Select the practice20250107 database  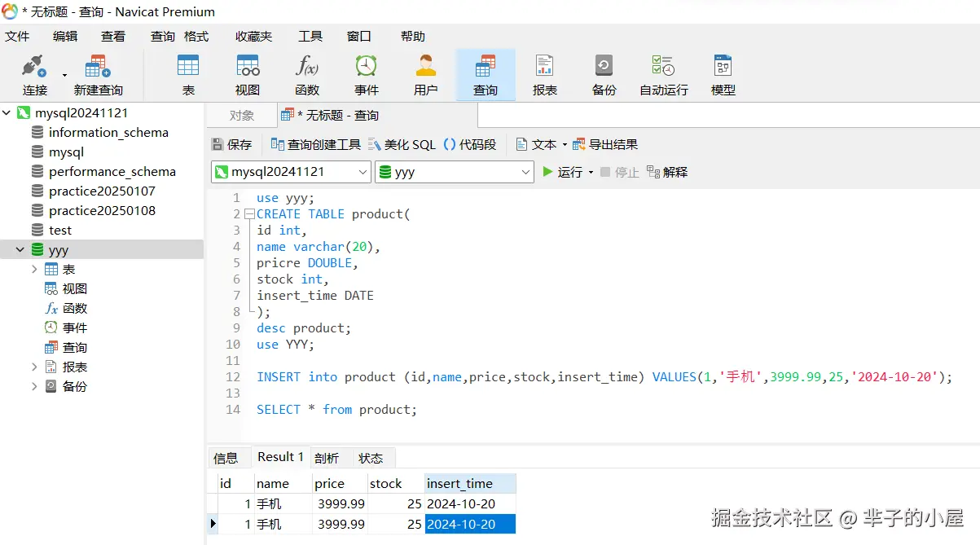pos(102,191)
